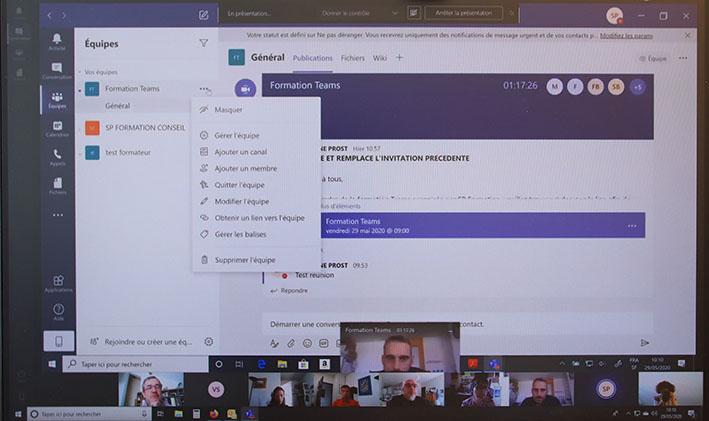This screenshot has height=421, width=709.
Task: Select Ajouter un canal
Action: click(256, 152)
